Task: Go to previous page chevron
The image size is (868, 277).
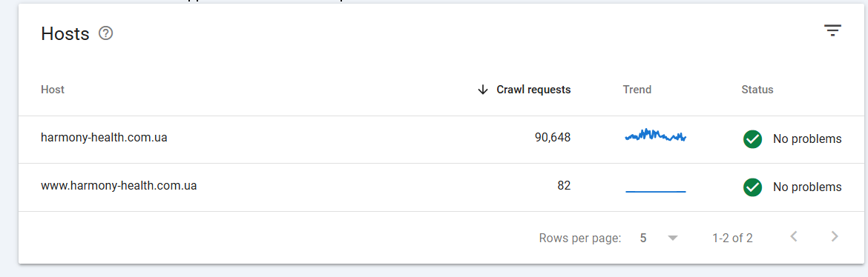Action: (x=793, y=237)
